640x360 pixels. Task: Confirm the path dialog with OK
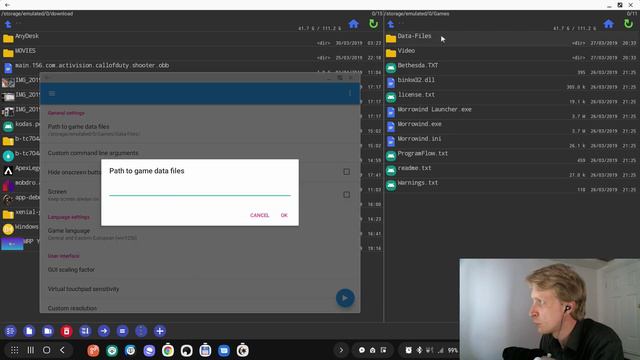(284, 215)
